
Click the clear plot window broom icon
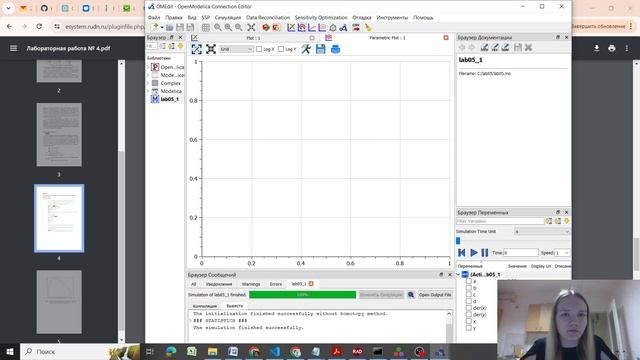[x=368, y=27]
